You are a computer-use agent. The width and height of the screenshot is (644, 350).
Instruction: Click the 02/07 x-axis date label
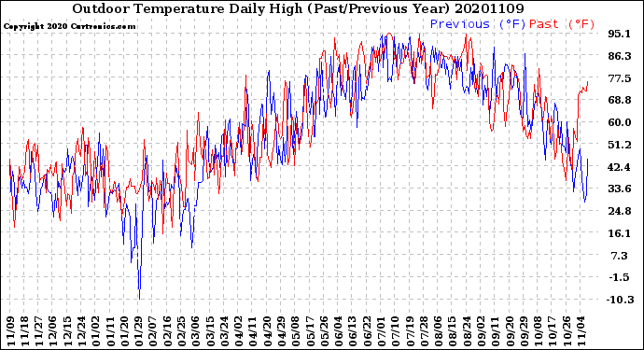[x=152, y=331]
